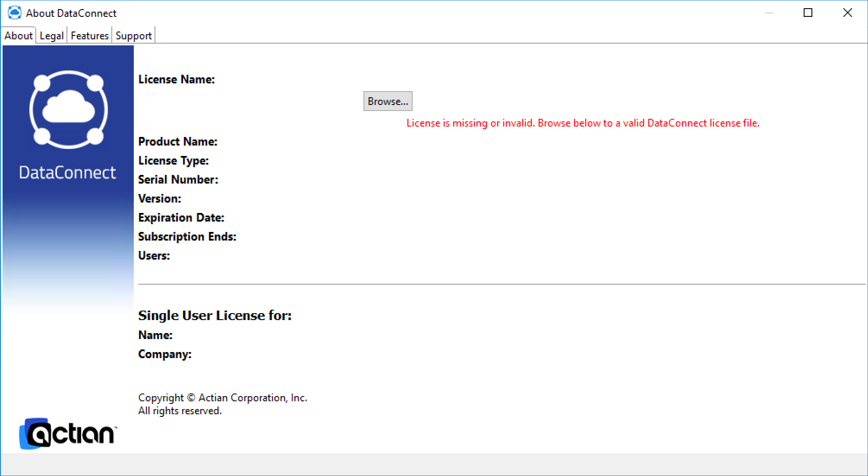Switch to the About tab

(19, 36)
